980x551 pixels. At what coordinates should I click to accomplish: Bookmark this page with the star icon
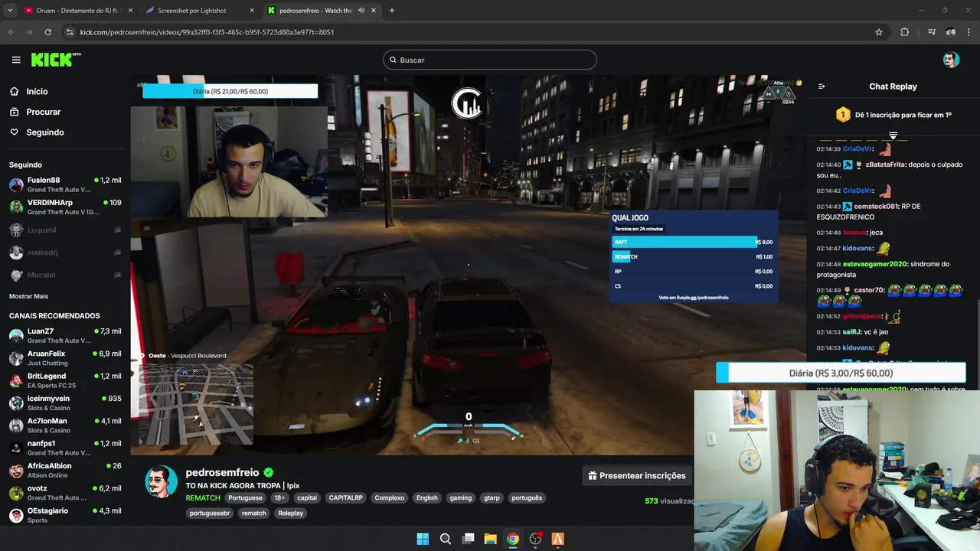click(879, 32)
